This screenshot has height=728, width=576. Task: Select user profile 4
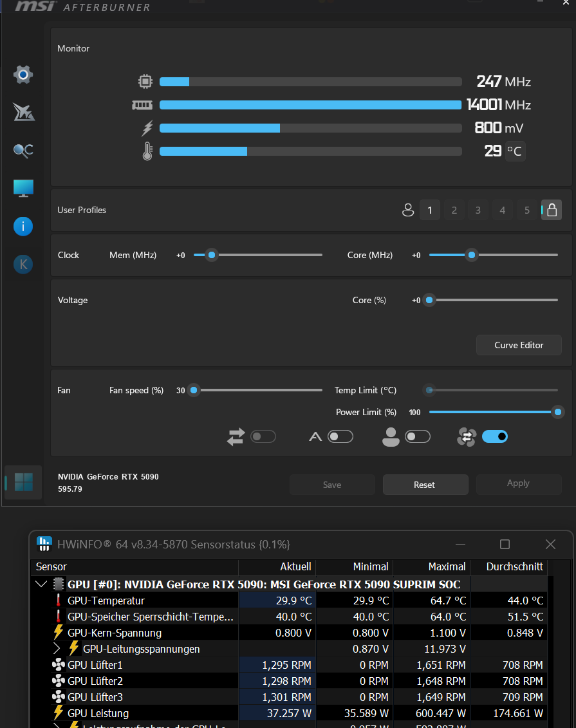502,210
